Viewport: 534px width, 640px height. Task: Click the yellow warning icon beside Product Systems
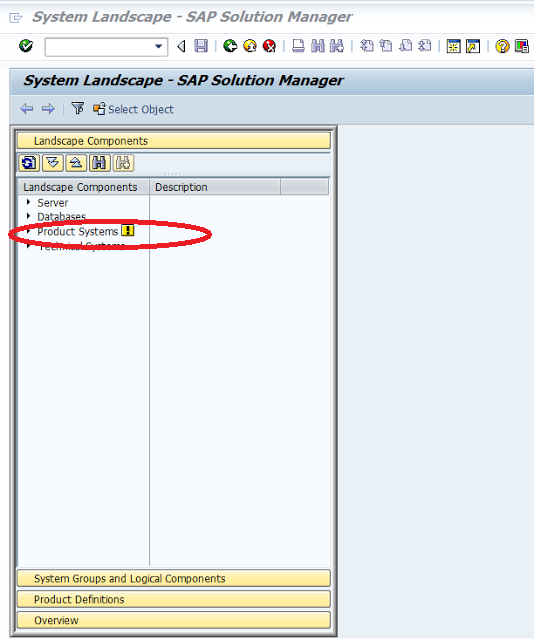coord(128,231)
